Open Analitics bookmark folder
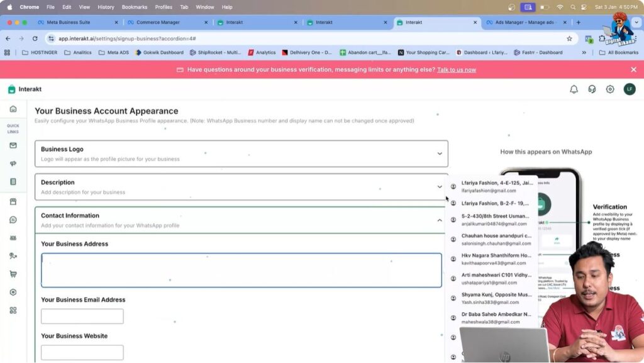644x363 pixels. point(78,53)
